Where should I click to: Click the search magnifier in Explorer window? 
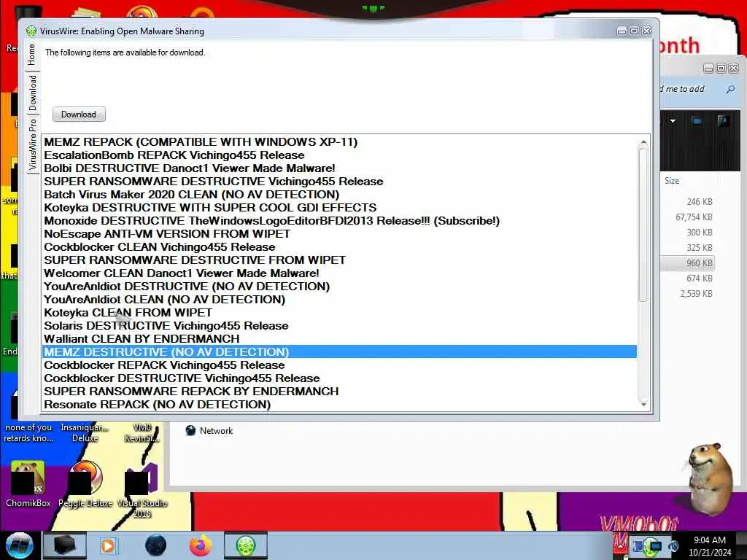pyautogui.click(x=730, y=89)
